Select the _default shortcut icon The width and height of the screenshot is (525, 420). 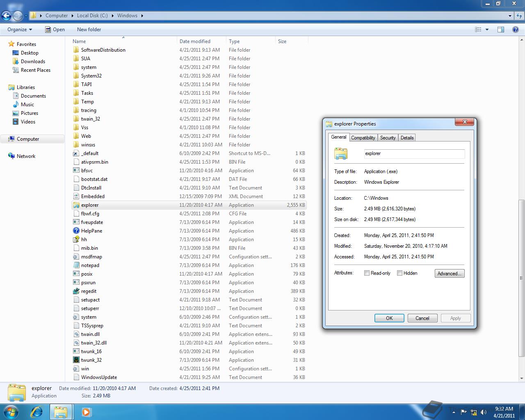pyautogui.click(x=76, y=153)
